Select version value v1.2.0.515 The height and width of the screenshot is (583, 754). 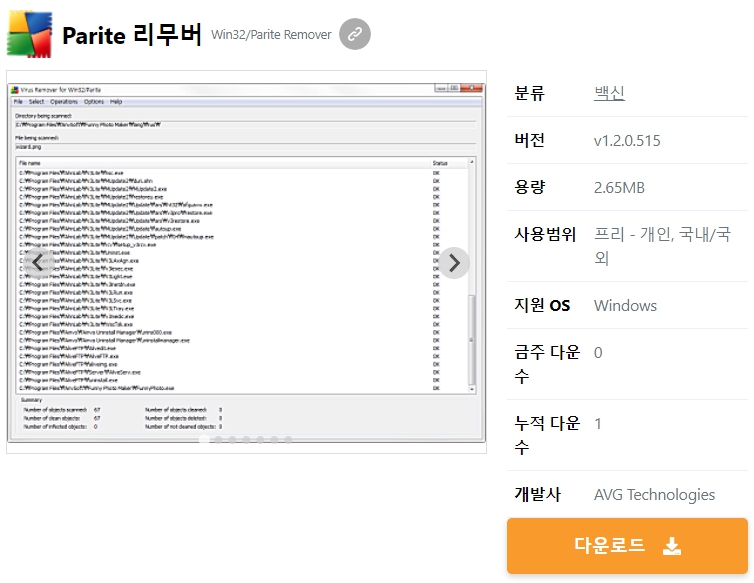627,140
